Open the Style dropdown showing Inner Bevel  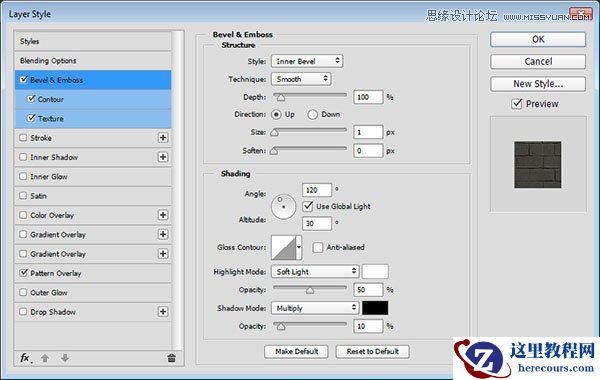coord(307,61)
